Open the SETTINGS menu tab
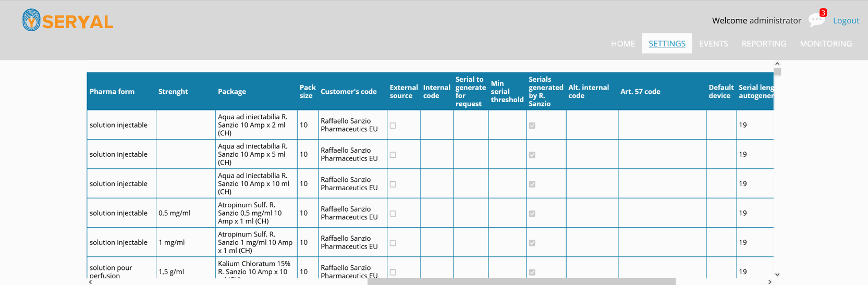Image resolution: width=868 pixels, height=285 pixels. click(x=667, y=43)
